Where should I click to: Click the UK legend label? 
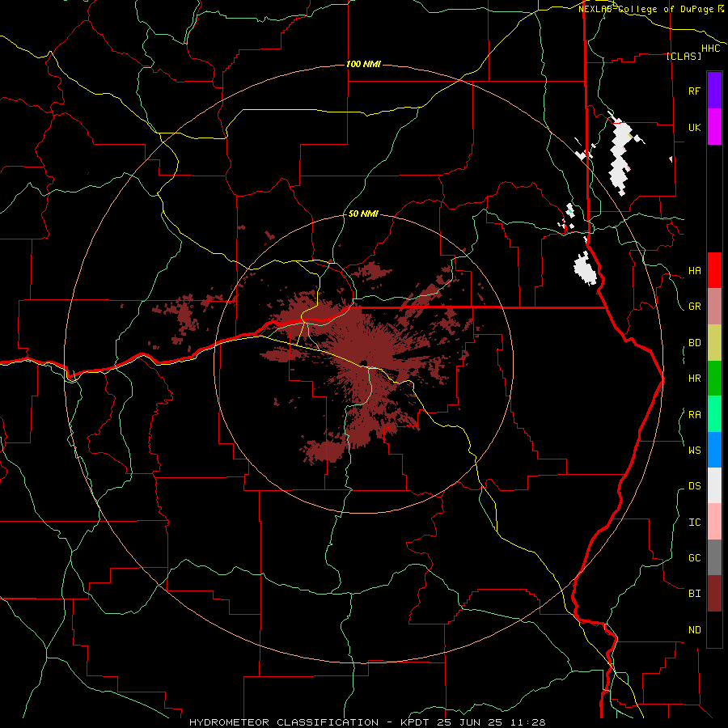[694, 128]
